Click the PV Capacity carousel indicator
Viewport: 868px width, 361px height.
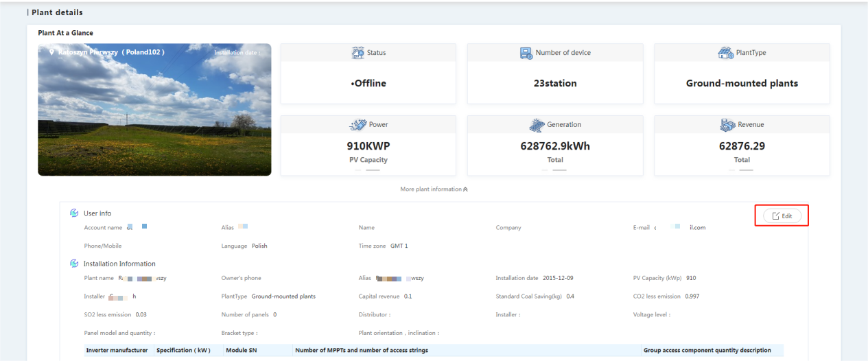(368, 169)
